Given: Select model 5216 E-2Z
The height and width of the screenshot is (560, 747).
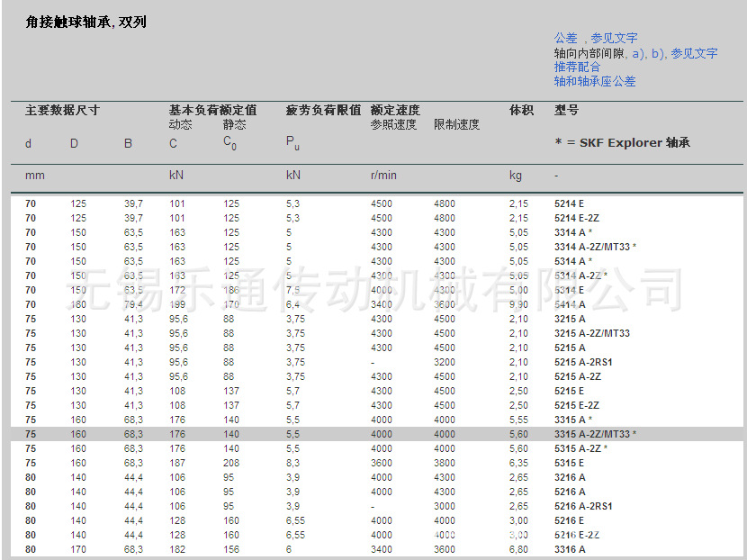Looking at the screenshot, I should point(576,535).
